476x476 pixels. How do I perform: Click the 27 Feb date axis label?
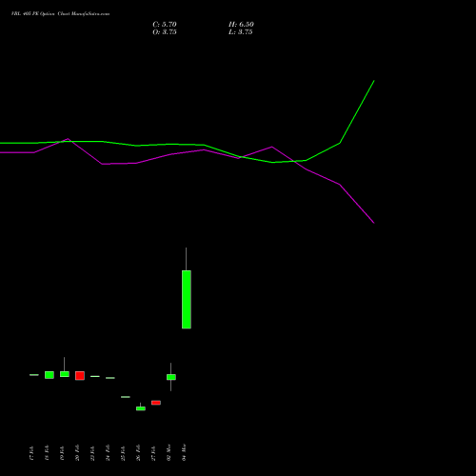pyautogui.click(x=153, y=453)
